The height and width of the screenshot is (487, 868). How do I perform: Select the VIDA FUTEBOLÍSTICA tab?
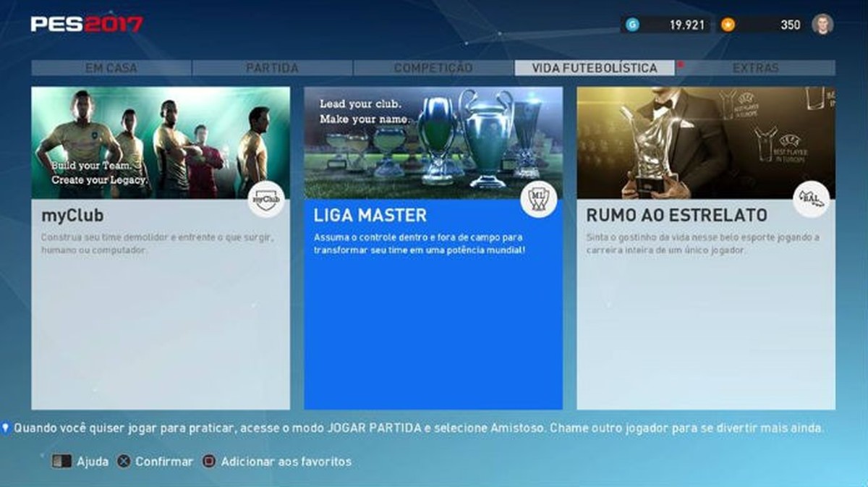point(595,68)
